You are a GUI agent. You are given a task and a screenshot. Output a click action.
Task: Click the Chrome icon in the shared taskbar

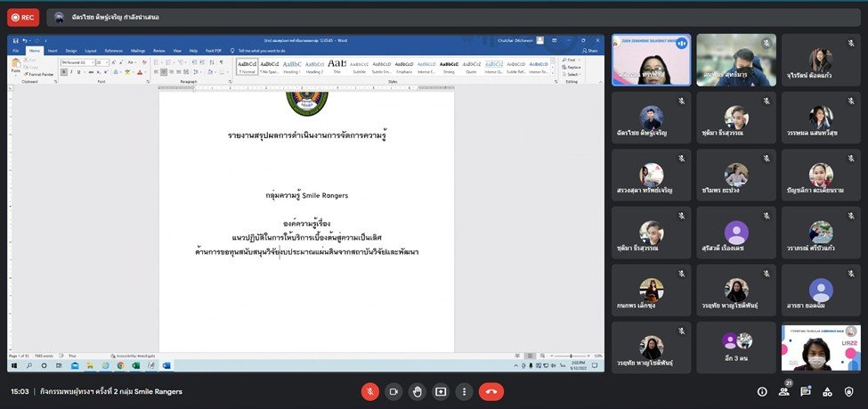click(120, 365)
